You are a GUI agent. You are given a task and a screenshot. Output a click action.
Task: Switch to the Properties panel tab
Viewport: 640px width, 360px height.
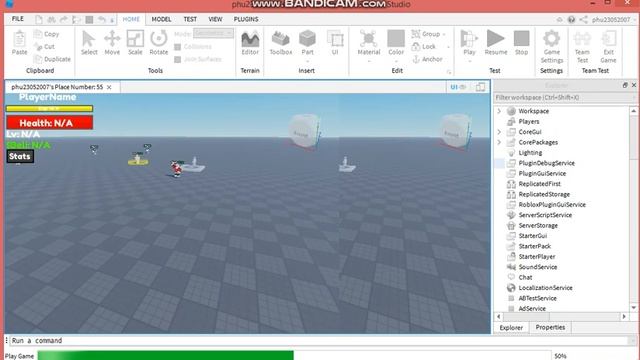550,327
